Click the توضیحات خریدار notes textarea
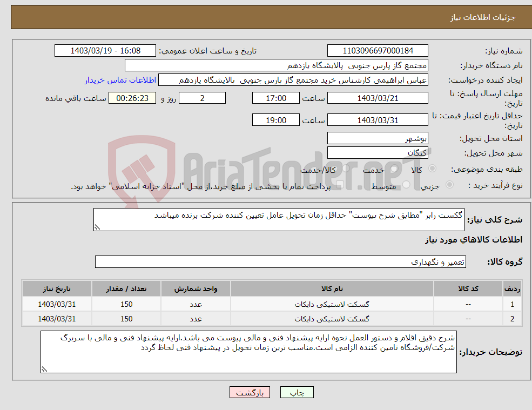 (x=248, y=352)
